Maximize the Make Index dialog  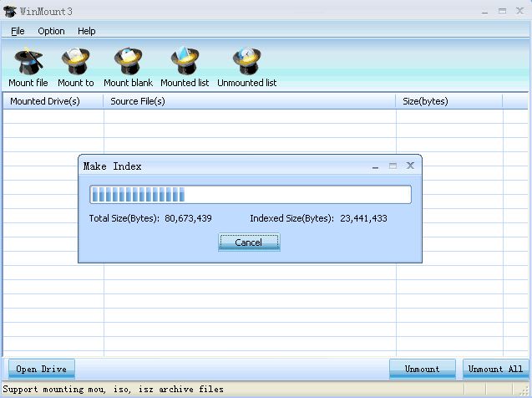393,166
